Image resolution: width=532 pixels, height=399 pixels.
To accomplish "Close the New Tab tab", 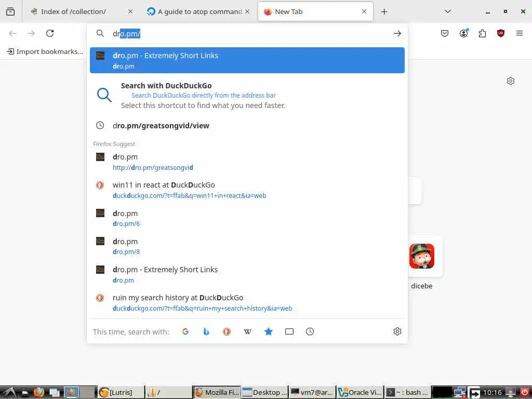I will (x=364, y=11).
